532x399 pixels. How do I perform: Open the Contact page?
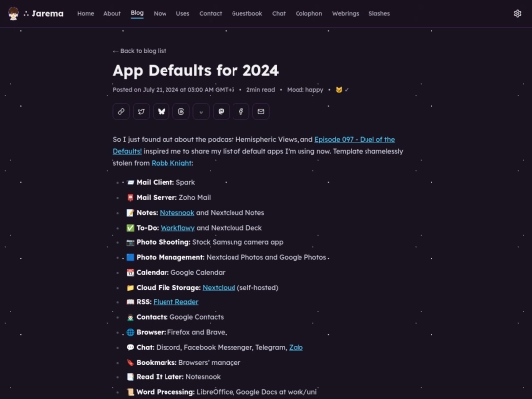tap(211, 13)
